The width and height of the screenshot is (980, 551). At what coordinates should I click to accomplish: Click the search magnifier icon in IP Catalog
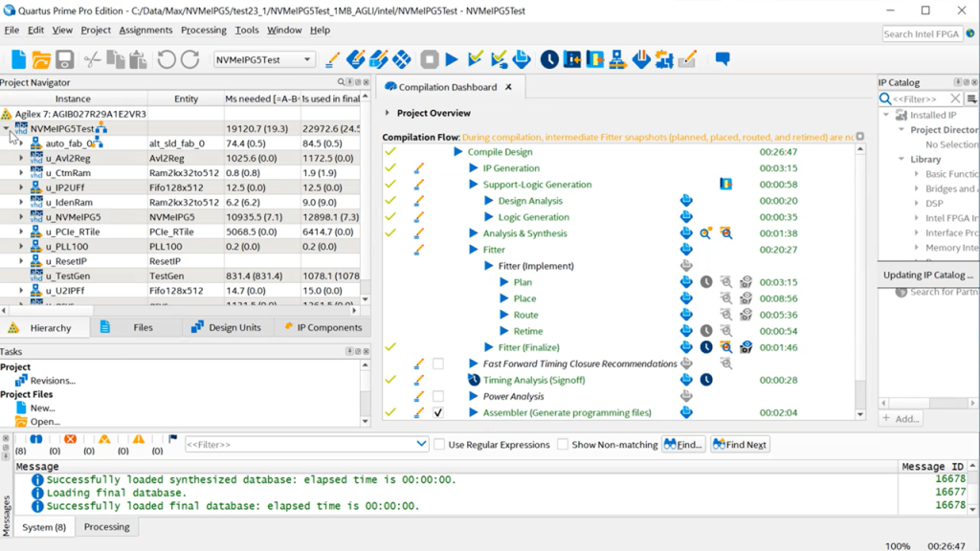(x=885, y=99)
